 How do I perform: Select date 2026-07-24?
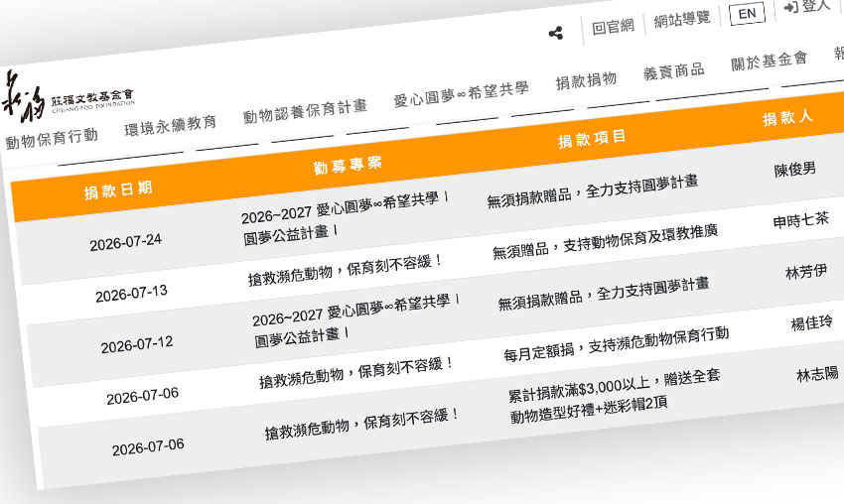point(125,243)
